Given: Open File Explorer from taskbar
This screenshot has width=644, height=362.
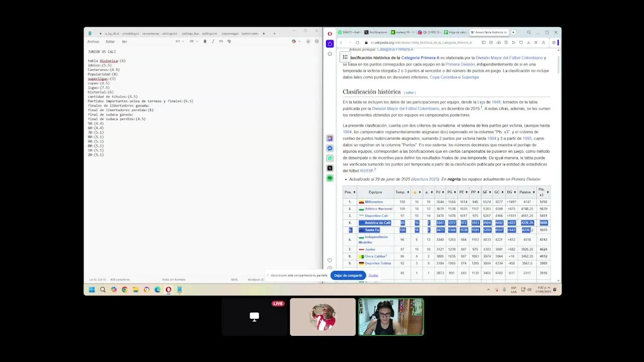Looking at the screenshot, I should (x=135, y=290).
